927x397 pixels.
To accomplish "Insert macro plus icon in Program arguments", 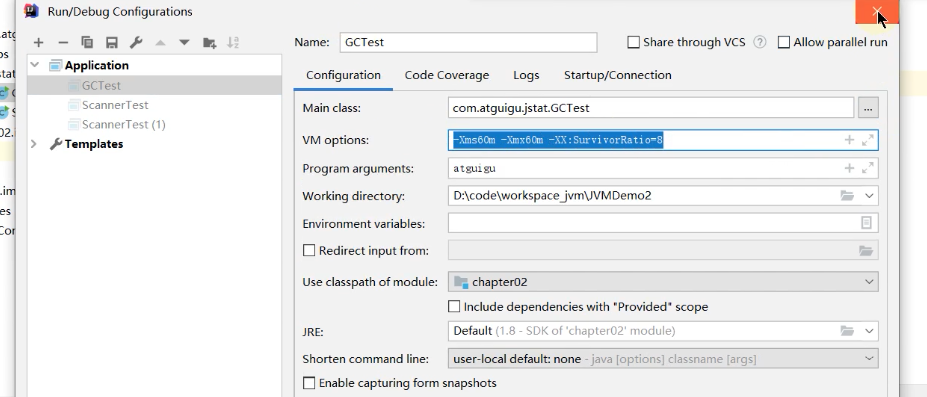I will [x=849, y=168].
